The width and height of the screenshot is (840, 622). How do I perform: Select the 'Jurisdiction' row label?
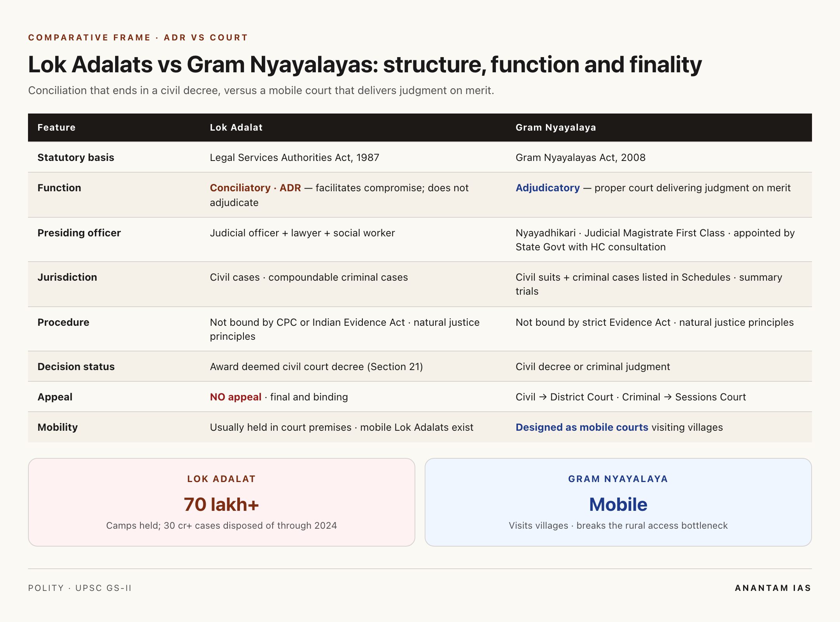pyautogui.click(x=67, y=277)
